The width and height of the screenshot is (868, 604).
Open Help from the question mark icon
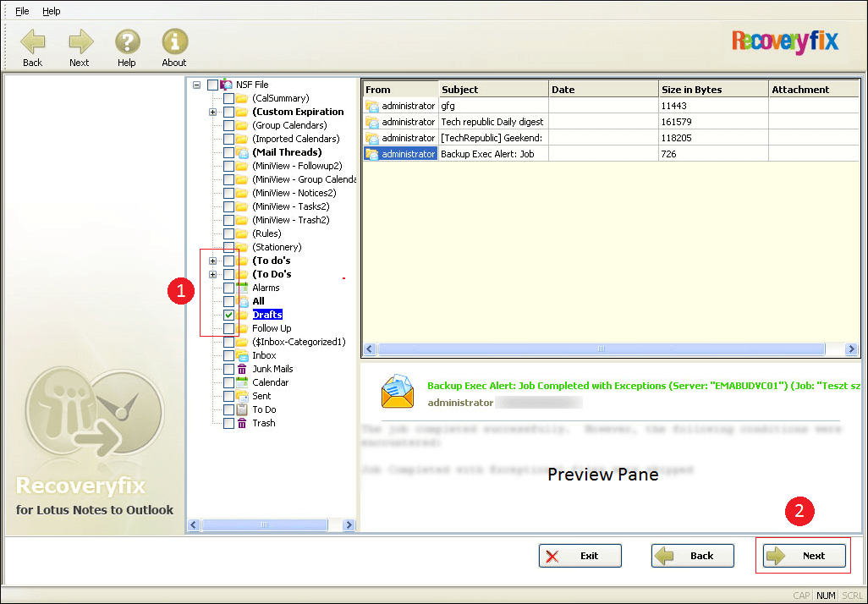click(x=127, y=41)
